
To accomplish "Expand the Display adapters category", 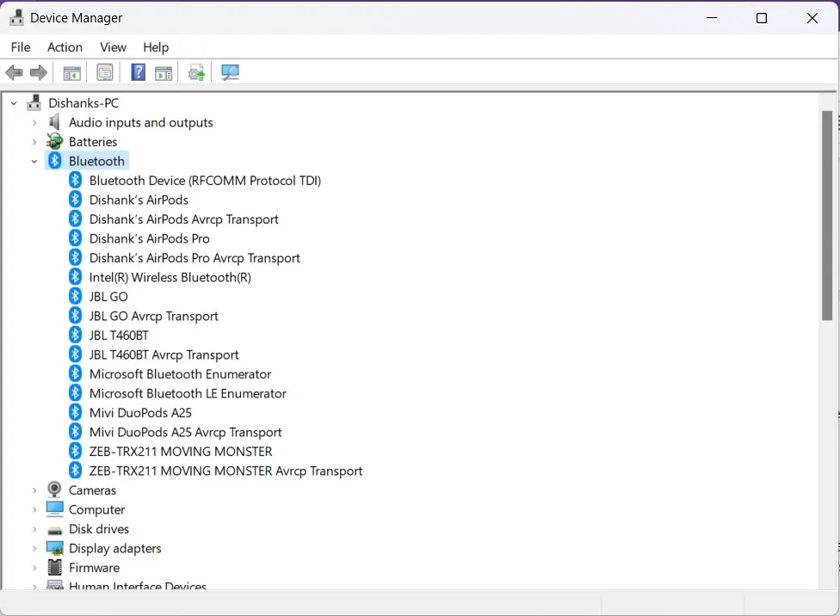I will click(34, 549).
